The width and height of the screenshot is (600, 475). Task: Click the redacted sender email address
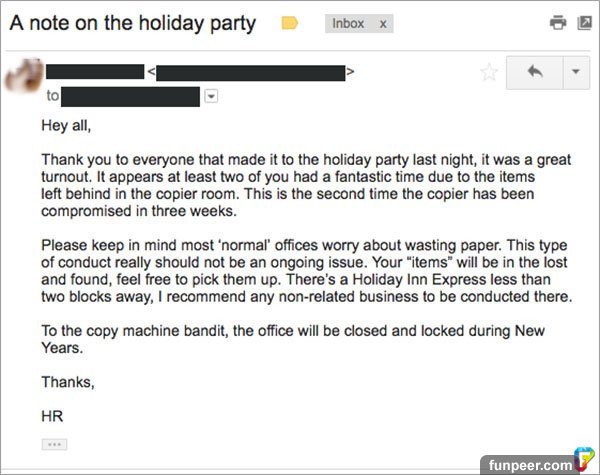tap(250, 72)
